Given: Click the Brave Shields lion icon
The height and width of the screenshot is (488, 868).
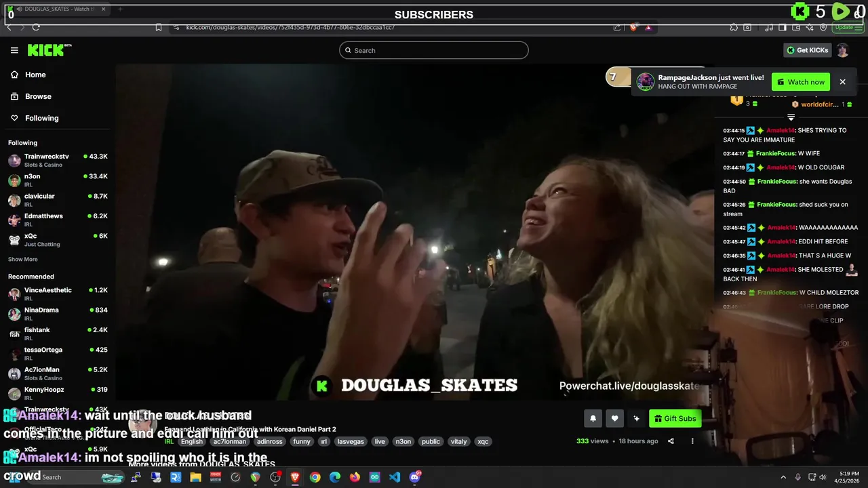Looking at the screenshot, I should [633, 27].
